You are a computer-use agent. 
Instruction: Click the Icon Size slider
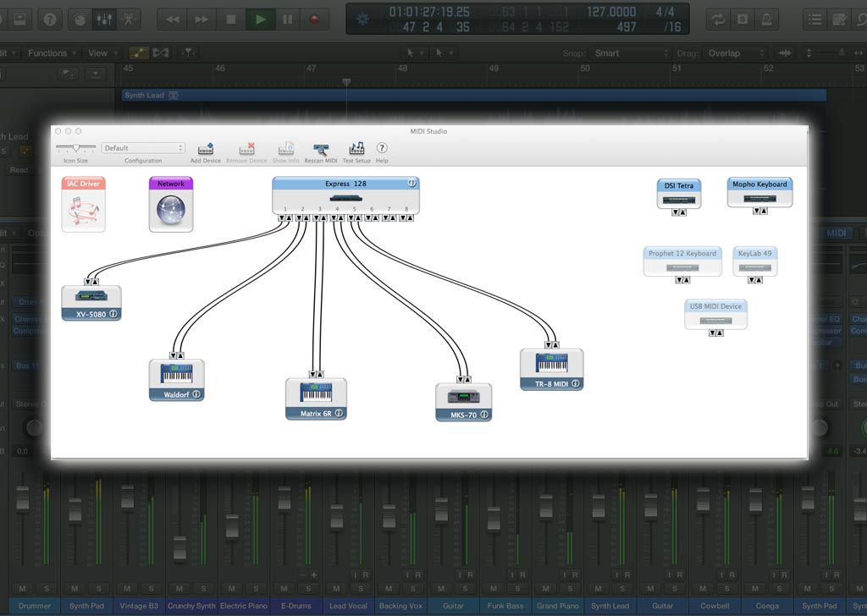(x=75, y=148)
